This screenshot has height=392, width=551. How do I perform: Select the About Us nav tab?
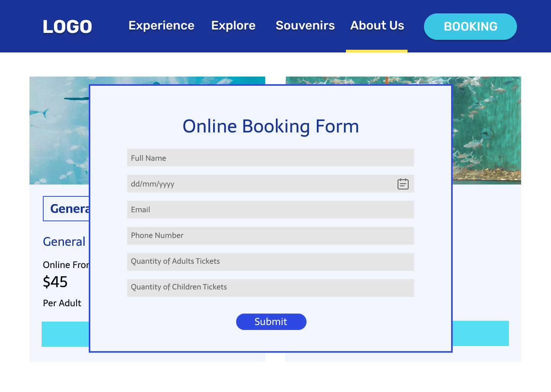377,26
